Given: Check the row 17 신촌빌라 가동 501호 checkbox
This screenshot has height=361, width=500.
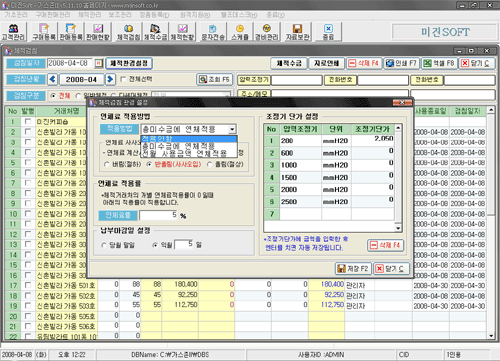Looking at the screenshot, I should tap(28, 285).
